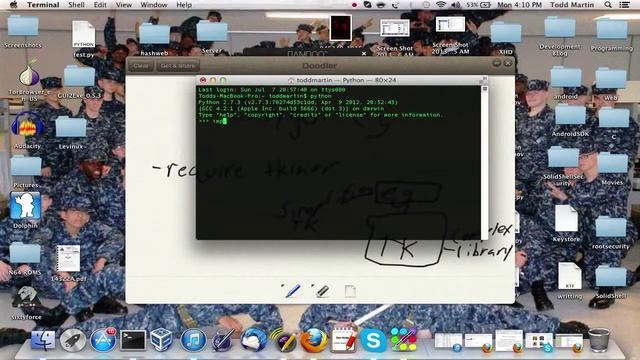Click the Wi-Fi status icon

point(441,5)
